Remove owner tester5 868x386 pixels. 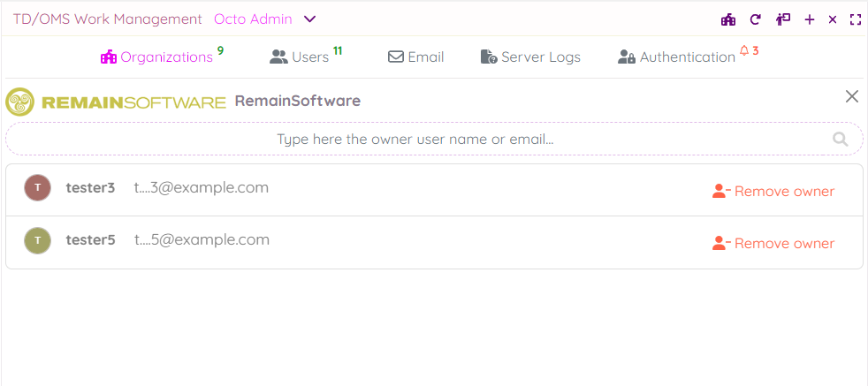pyautogui.click(x=773, y=243)
